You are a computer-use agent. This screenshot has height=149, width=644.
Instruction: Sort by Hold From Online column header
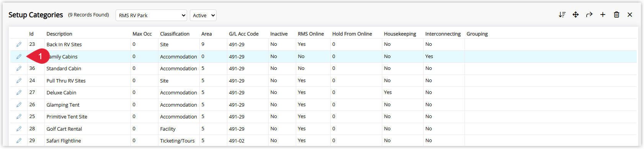click(352, 34)
